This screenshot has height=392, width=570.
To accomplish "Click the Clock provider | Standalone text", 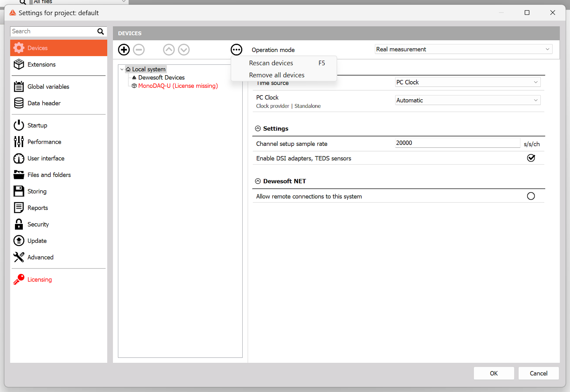I will [x=288, y=106].
